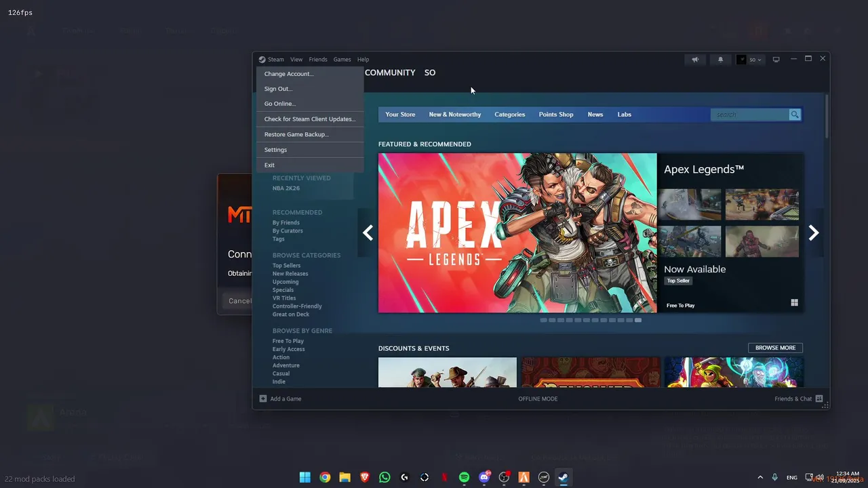Click the Top Seller tag
868x488 pixels.
click(x=678, y=281)
